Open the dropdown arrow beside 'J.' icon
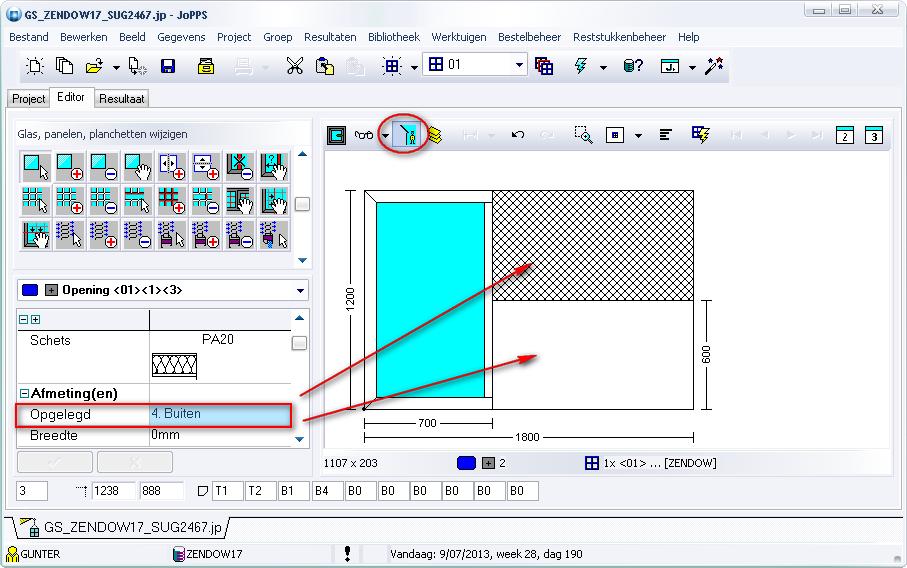Screen dimensions: 907x568 pyautogui.click(x=692, y=68)
